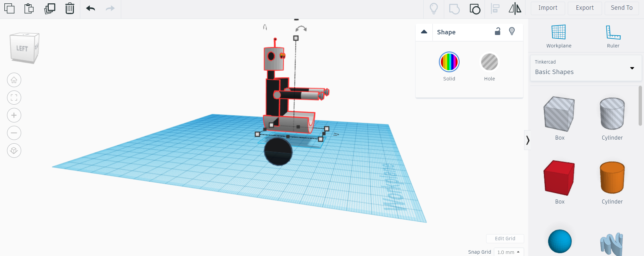Select the Ruler tool

click(x=613, y=36)
